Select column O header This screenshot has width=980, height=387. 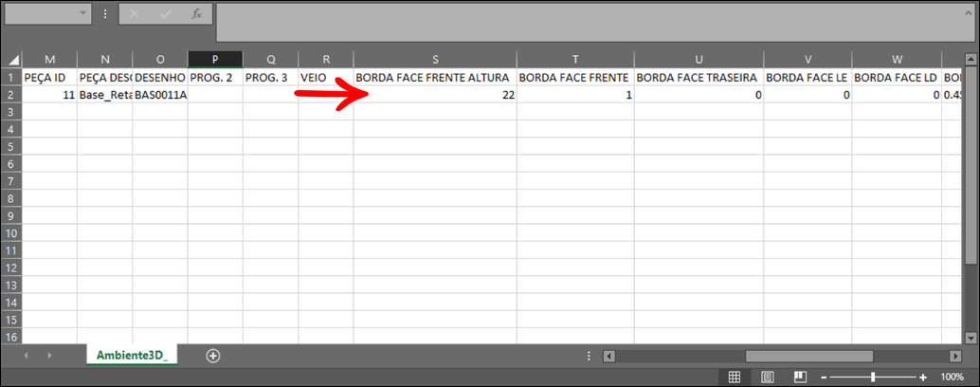click(160, 60)
